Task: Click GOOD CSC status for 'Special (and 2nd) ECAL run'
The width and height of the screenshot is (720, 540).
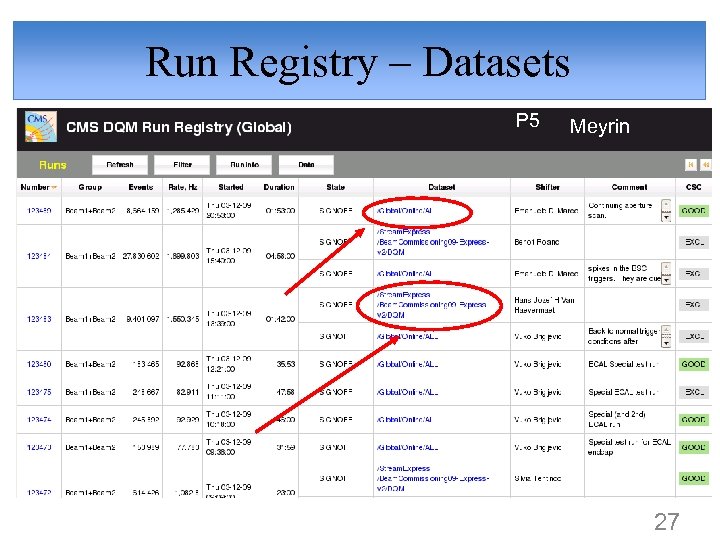Action: click(x=693, y=420)
